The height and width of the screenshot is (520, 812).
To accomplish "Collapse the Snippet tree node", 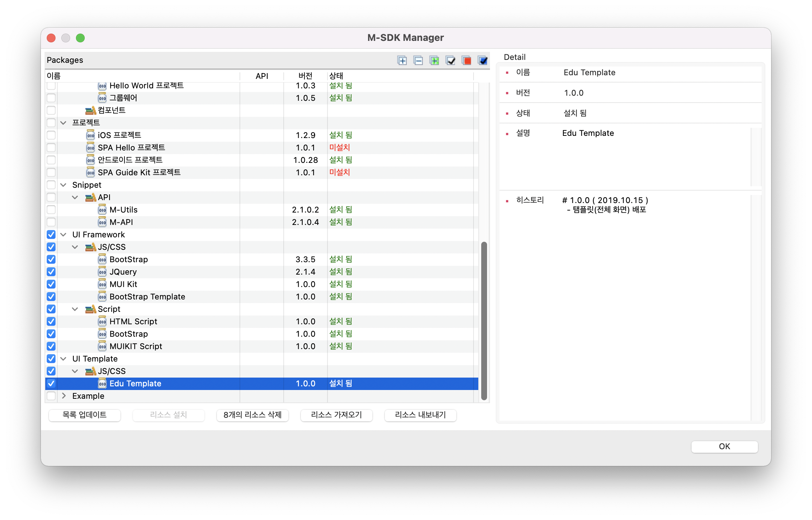I will [63, 185].
